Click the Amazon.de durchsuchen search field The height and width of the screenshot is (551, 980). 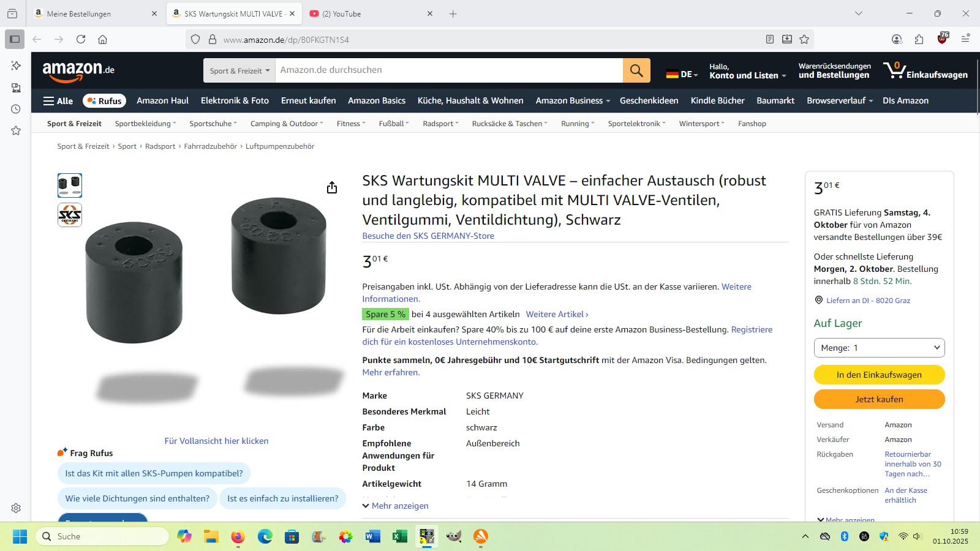[x=449, y=70]
